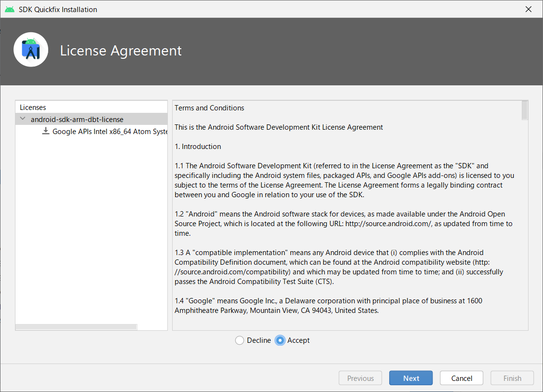The width and height of the screenshot is (543, 392).
Task: Toggle Decline by clicking its label text
Action: click(259, 340)
